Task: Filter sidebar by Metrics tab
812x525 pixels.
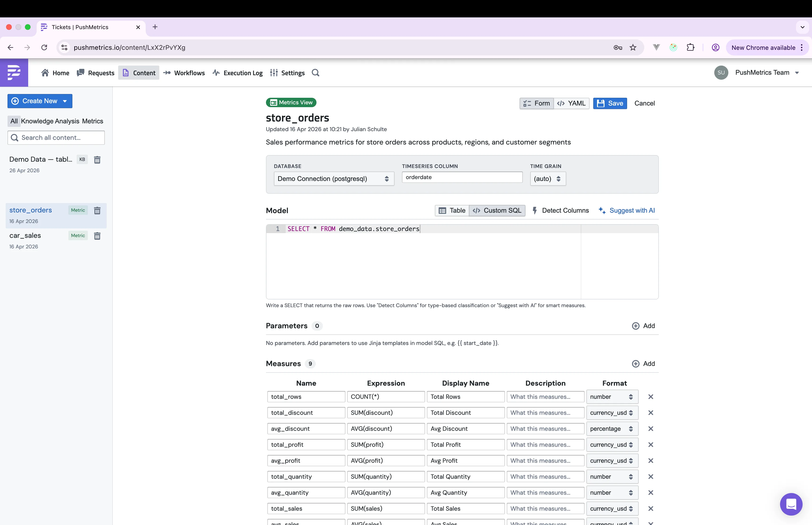Action: [x=92, y=121]
